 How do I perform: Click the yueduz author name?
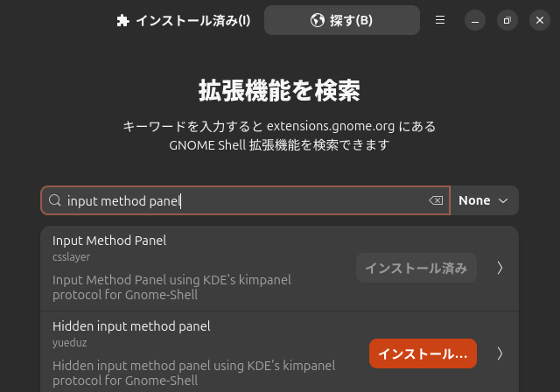tap(70, 343)
